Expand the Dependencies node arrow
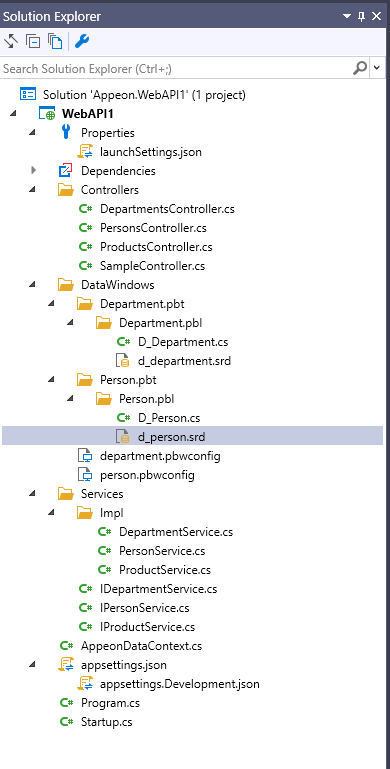Image resolution: width=390 pixels, height=769 pixels. [x=33, y=171]
